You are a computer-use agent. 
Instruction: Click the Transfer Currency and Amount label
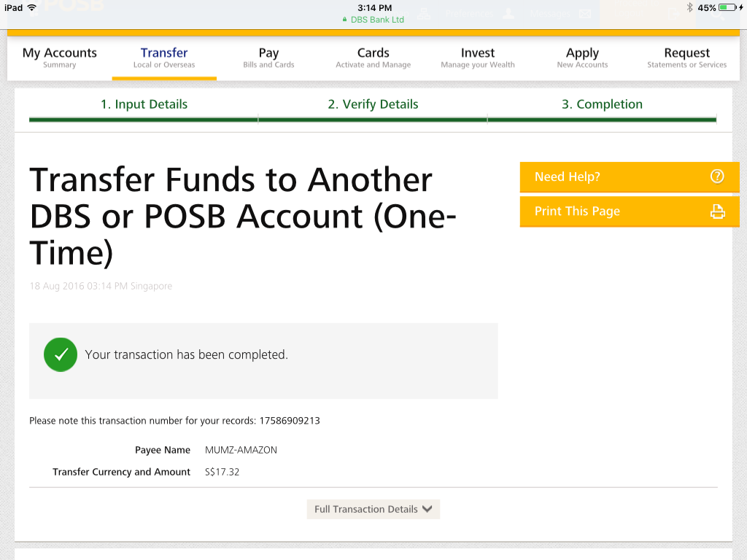click(122, 472)
